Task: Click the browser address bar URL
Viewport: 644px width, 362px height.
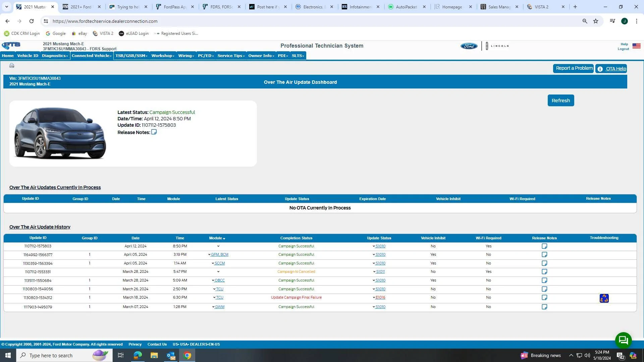Action: [x=105, y=21]
